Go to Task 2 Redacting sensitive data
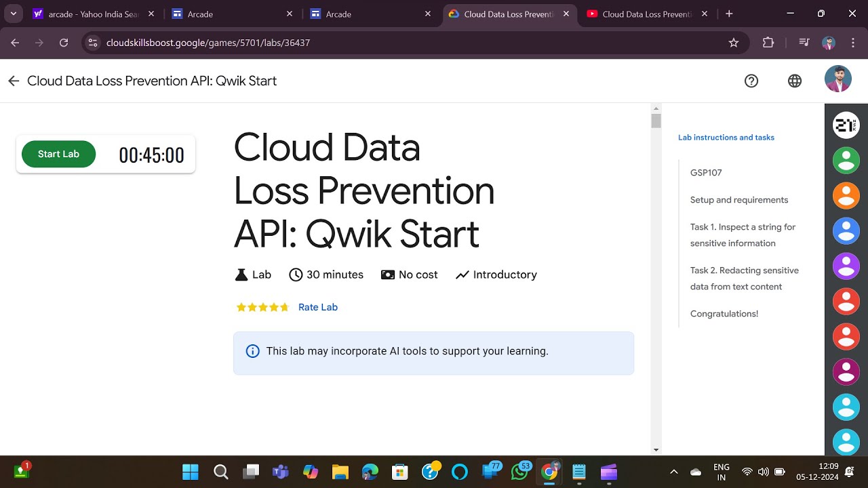868x488 pixels. (745, 279)
